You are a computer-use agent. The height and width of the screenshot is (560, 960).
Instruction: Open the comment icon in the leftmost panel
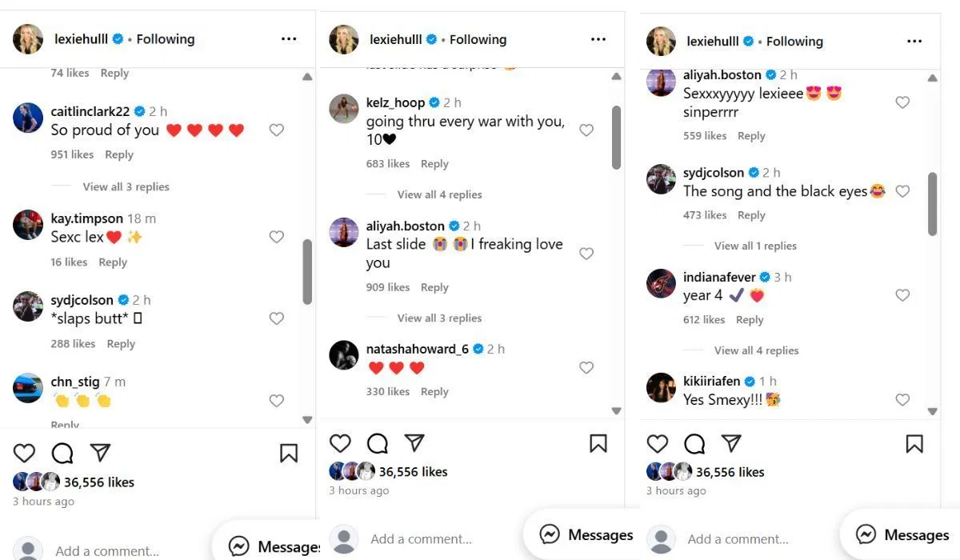(62, 453)
